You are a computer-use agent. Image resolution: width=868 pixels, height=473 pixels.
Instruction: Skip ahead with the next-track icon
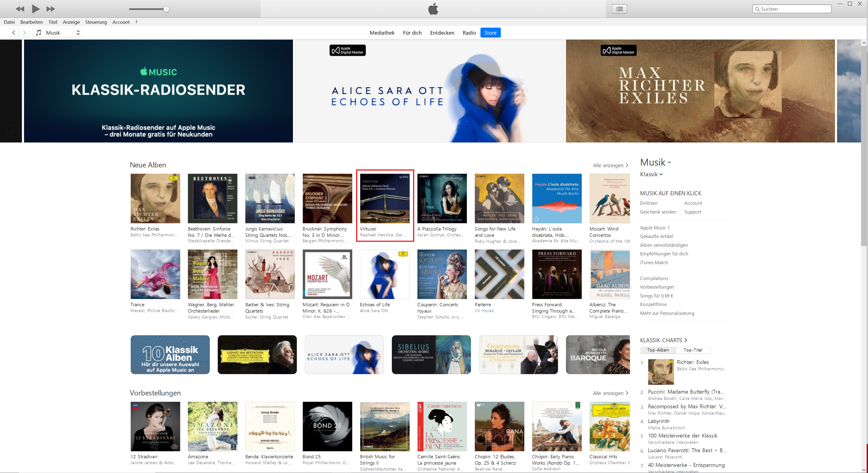point(51,9)
